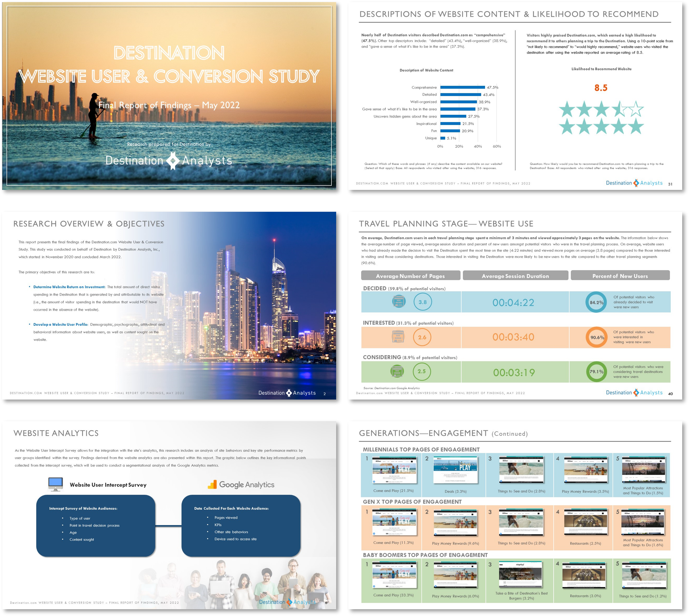Click the Destination Analysts logo on page 31 footer
Viewport: 689px width, 616px height.
pos(634,183)
